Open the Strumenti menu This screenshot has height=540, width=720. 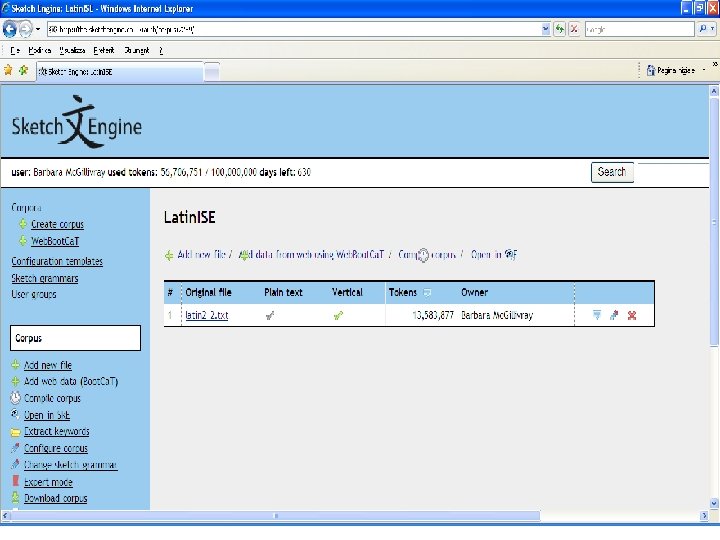[137, 51]
